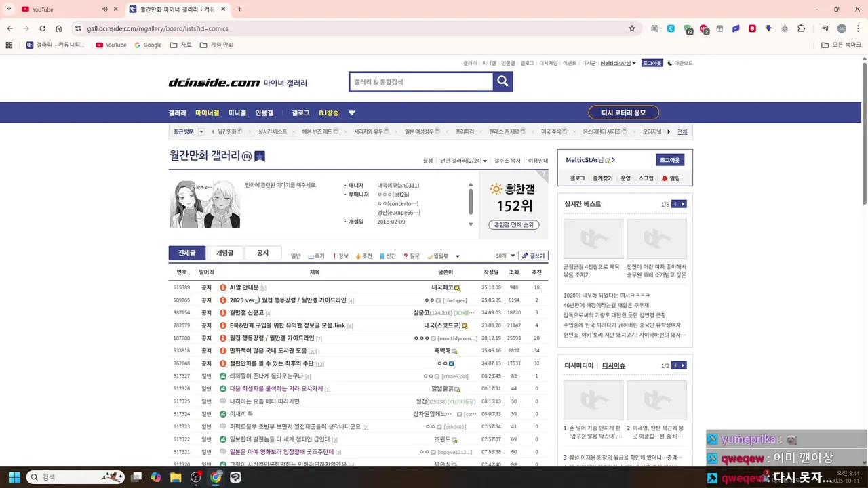Toggle 야간모드 night mode
868x488 pixels.
680,63
